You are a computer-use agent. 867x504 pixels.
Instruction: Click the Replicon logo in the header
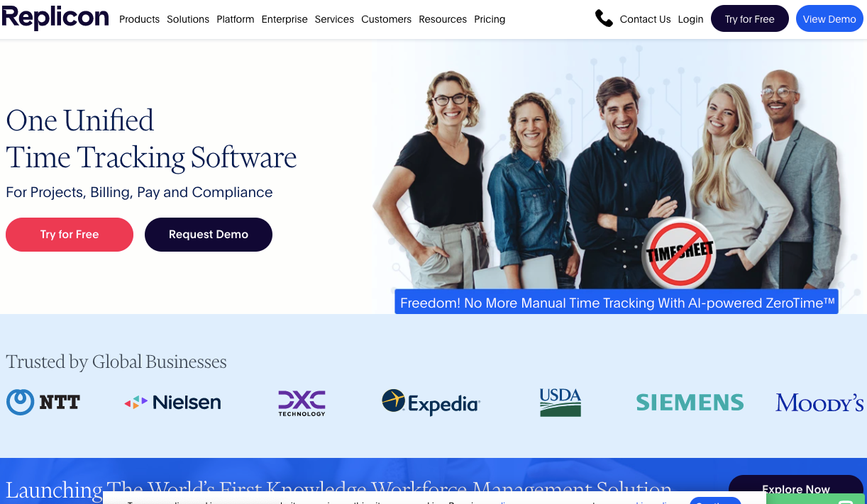tap(55, 18)
